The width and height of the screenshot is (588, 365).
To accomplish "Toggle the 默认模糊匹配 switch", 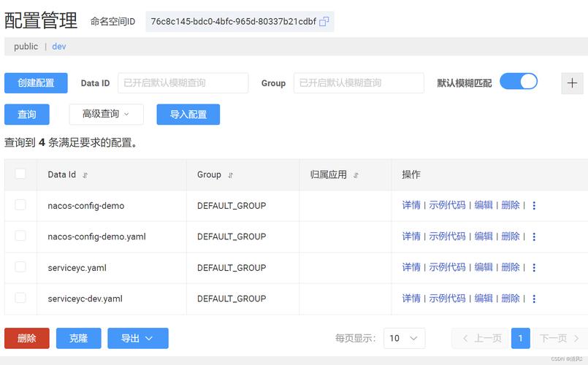I will (519, 81).
